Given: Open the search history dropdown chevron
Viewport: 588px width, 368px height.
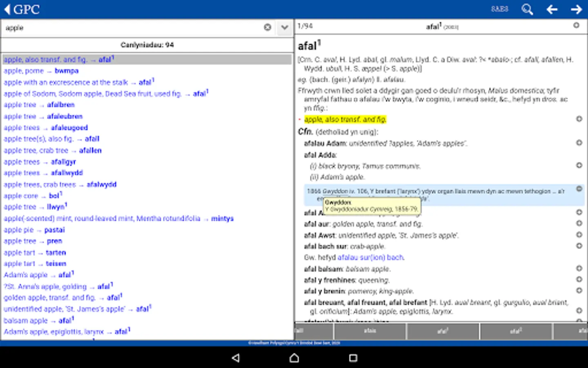Looking at the screenshot, I should tap(285, 27).
